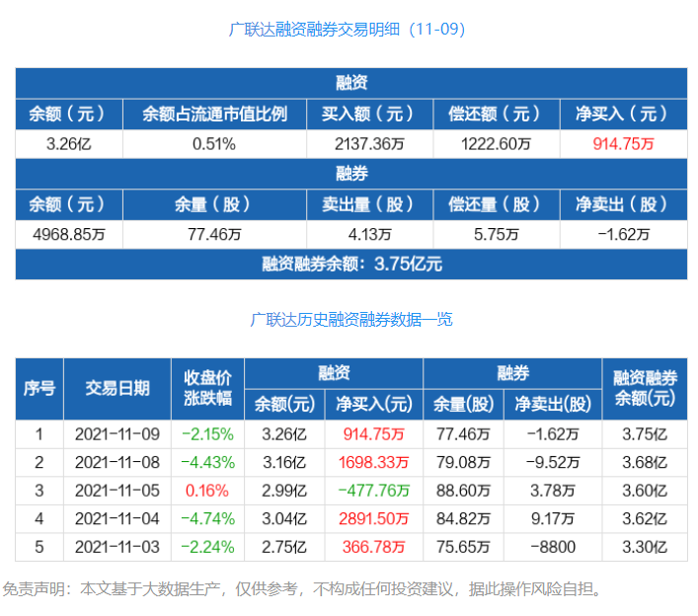The height and width of the screenshot is (616, 698).
Task: Click the -9.52万 net sell cell
Action: click(553, 462)
